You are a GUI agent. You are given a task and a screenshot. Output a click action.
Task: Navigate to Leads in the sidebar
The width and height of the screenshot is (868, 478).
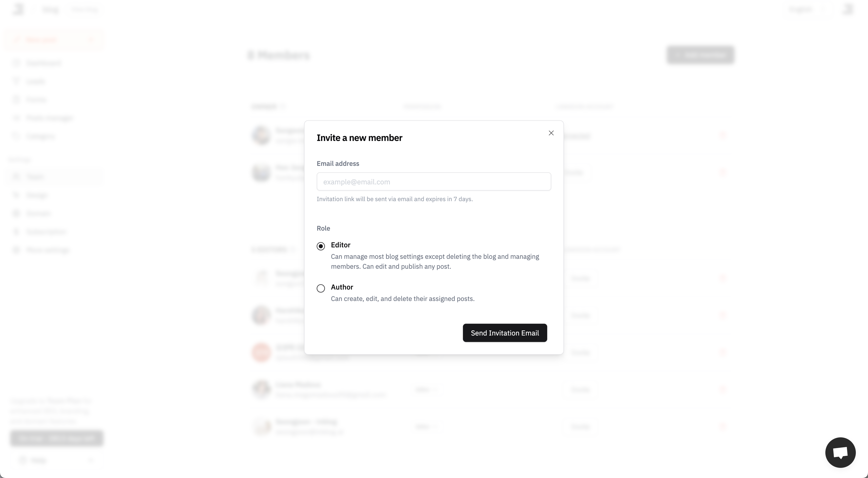pyautogui.click(x=35, y=82)
